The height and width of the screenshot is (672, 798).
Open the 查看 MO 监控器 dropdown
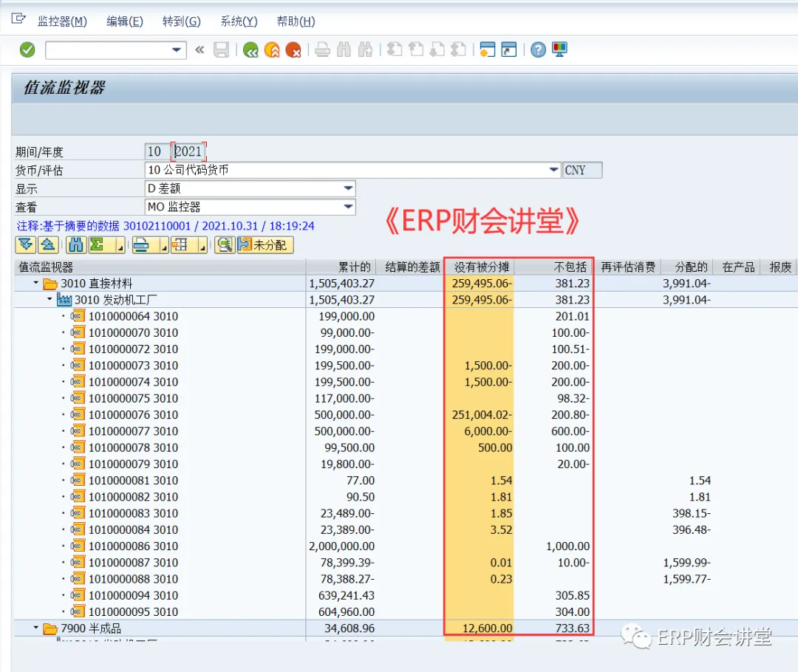click(x=348, y=207)
